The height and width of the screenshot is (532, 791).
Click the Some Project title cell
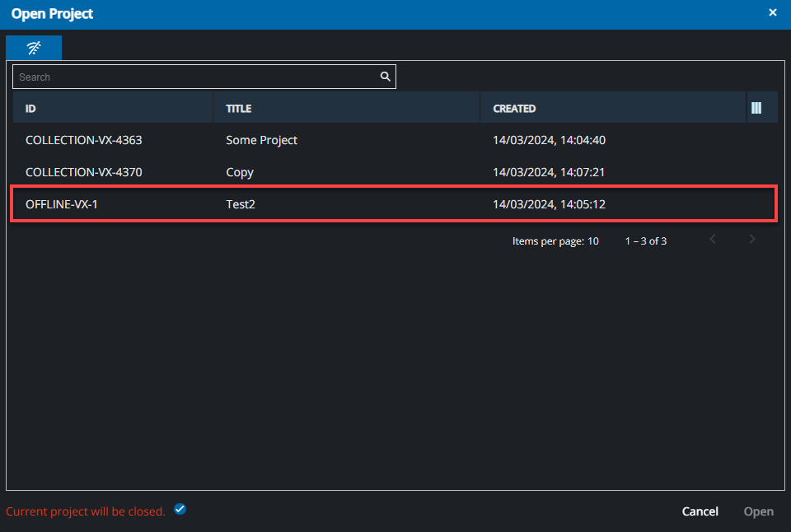(261, 140)
